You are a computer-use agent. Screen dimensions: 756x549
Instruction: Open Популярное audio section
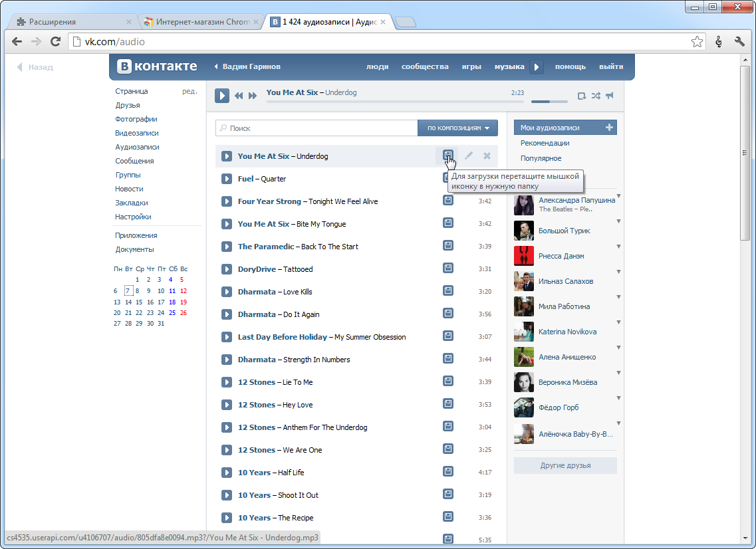tap(541, 159)
